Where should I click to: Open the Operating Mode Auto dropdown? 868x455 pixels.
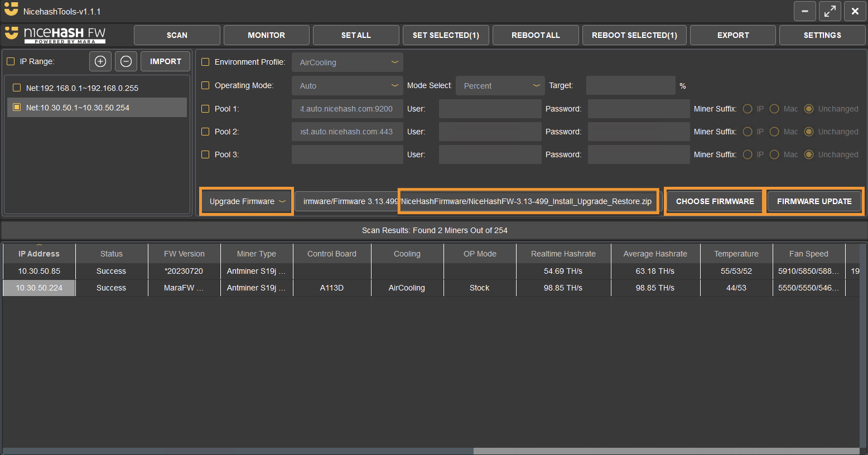coord(347,85)
